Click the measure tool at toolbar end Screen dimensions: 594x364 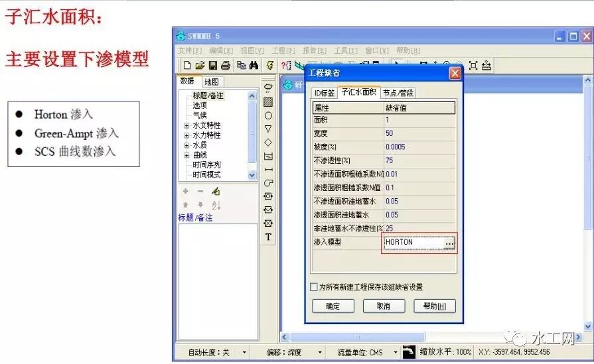pos(486,66)
